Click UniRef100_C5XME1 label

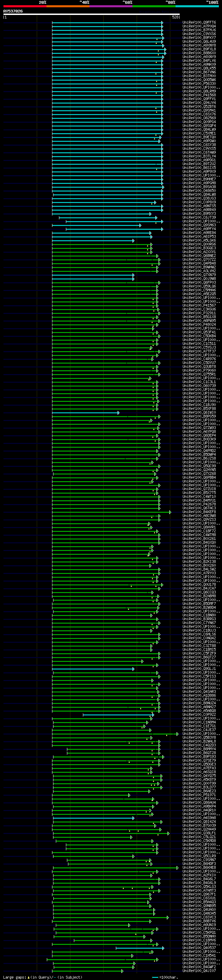(x=199, y=133)
